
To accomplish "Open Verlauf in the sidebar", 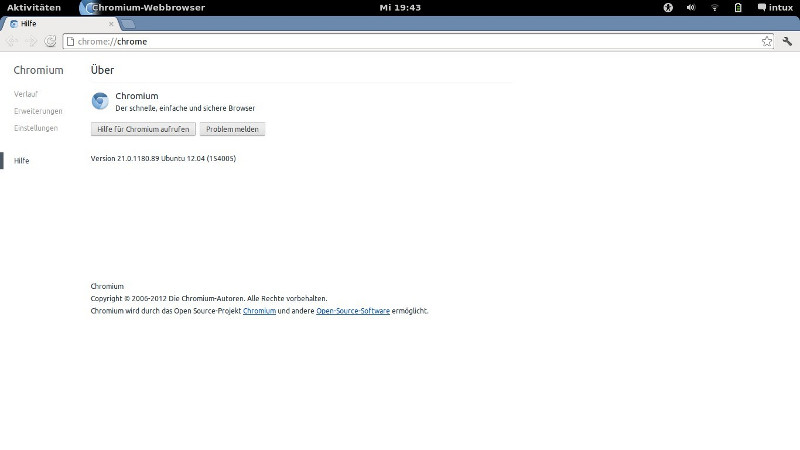I will click(26, 94).
